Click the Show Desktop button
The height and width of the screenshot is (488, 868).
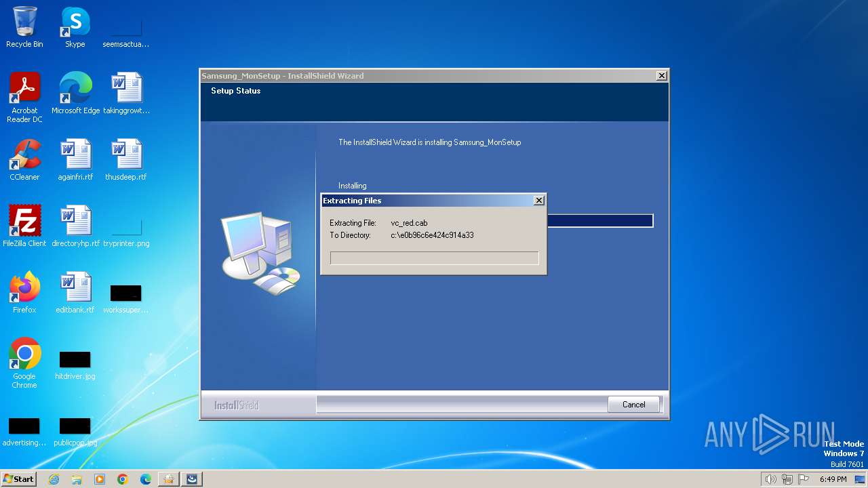860,479
